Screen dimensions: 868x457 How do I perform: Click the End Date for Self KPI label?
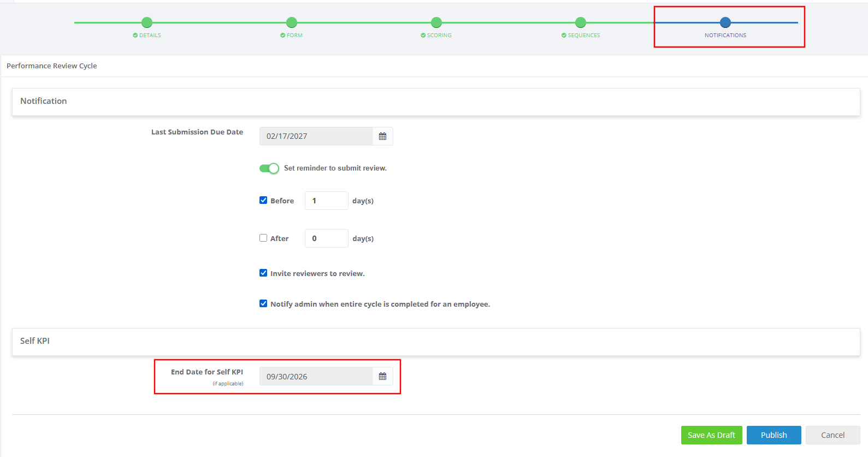(207, 372)
